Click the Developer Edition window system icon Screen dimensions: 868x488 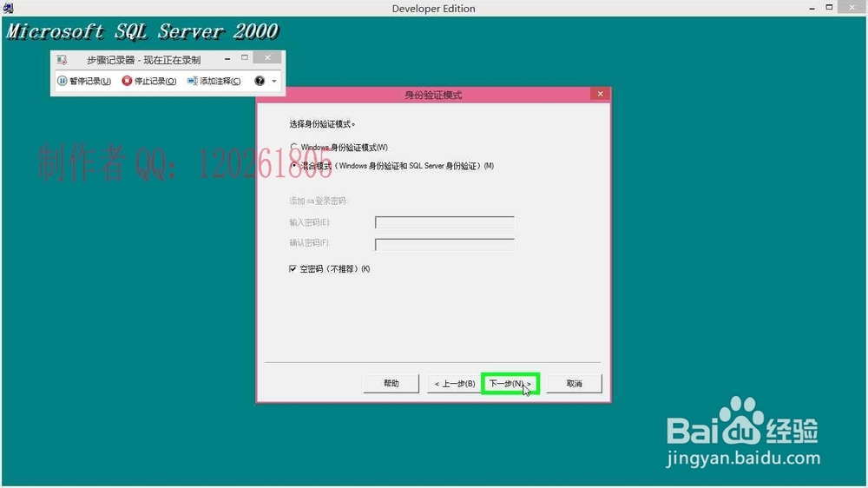[8, 8]
